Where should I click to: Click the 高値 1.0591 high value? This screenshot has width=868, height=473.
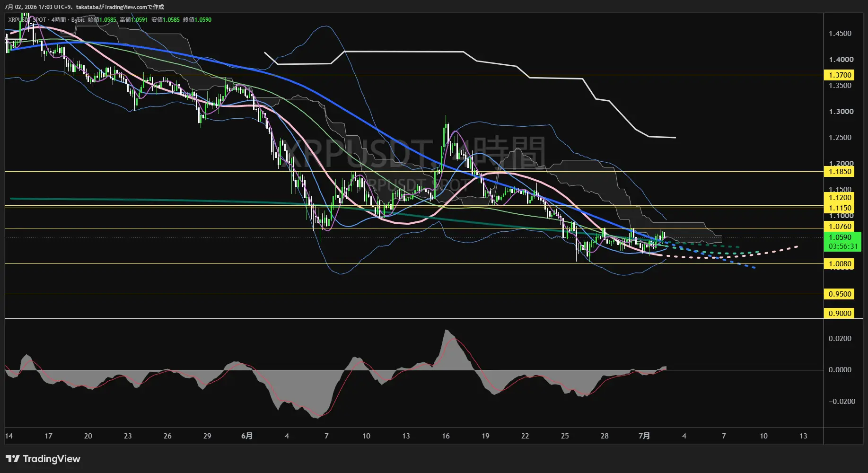[x=133, y=20]
